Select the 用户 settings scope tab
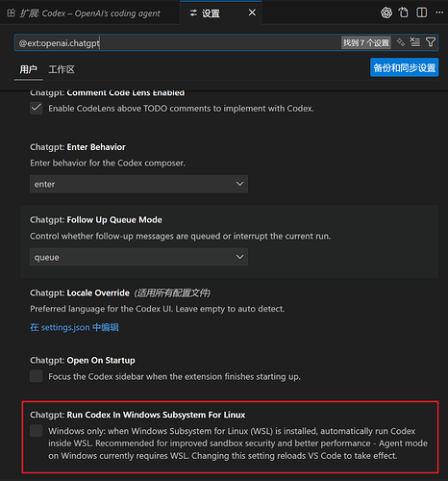The width and height of the screenshot is (448, 481). pyautogui.click(x=29, y=69)
